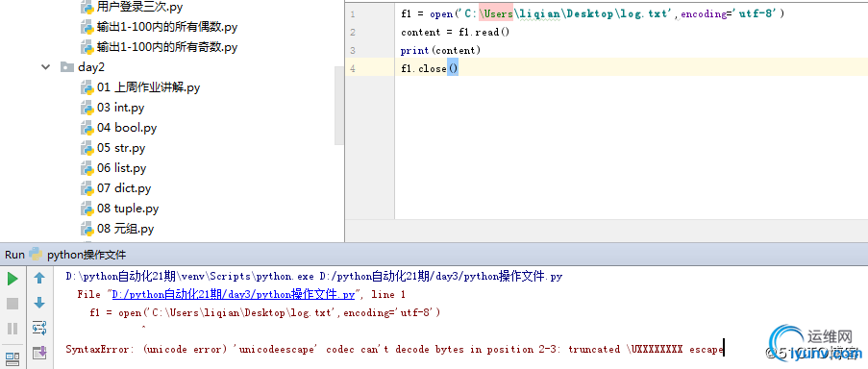The image size is (868, 369).
Task: Click line number 4 in the gutter
Action: point(353,68)
